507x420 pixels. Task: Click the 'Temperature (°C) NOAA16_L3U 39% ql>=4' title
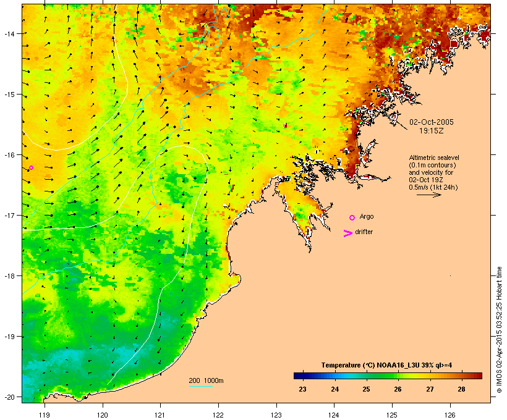click(x=386, y=365)
